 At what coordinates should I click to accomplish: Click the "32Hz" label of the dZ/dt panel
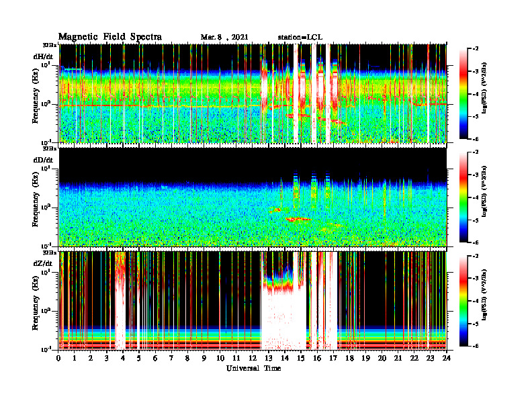pos(49,253)
